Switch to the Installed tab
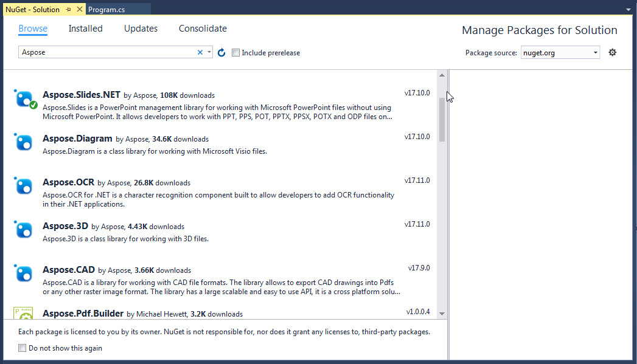The image size is (637, 364). pos(85,29)
